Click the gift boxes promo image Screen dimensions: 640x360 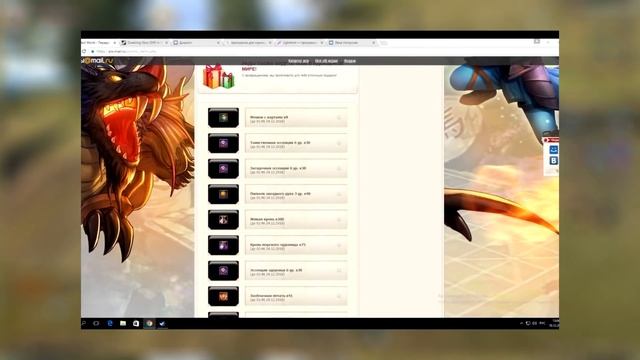(219, 76)
